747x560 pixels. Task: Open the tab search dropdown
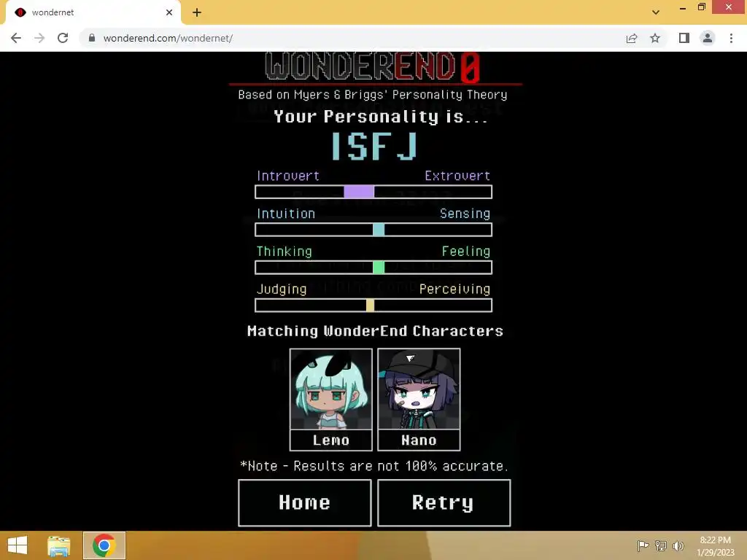pyautogui.click(x=656, y=12)
